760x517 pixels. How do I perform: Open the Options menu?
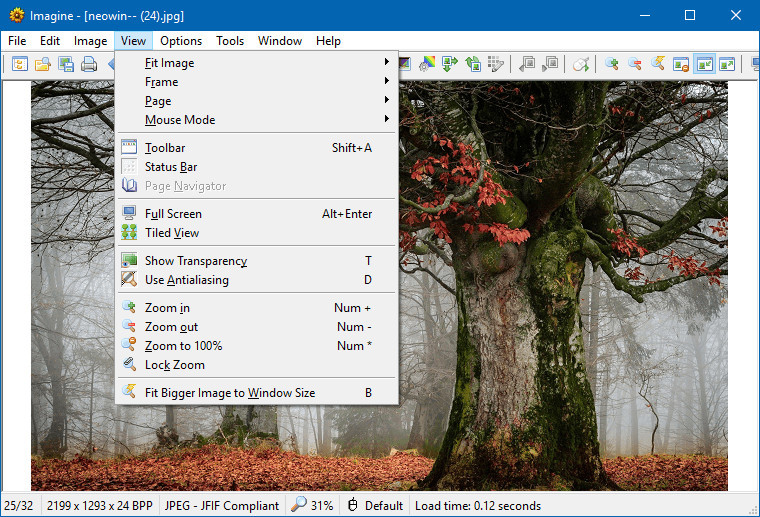tap(181, 41)
